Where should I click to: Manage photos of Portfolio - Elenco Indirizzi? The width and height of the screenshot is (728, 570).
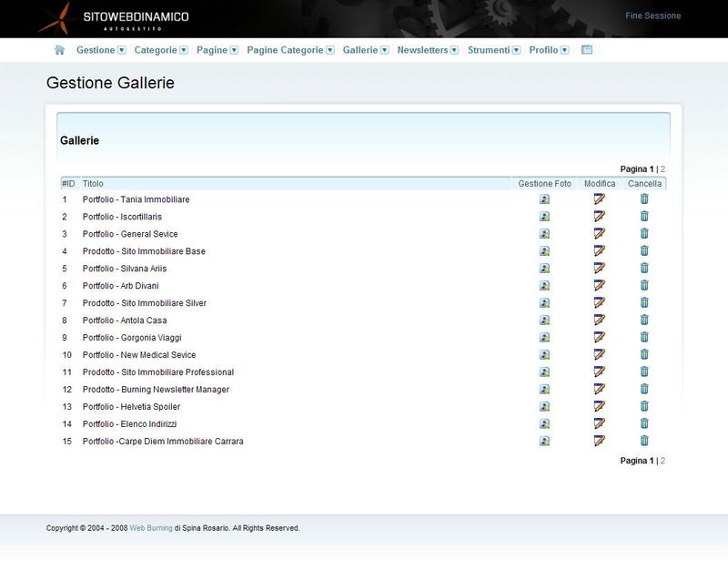[x=544, y=423]
